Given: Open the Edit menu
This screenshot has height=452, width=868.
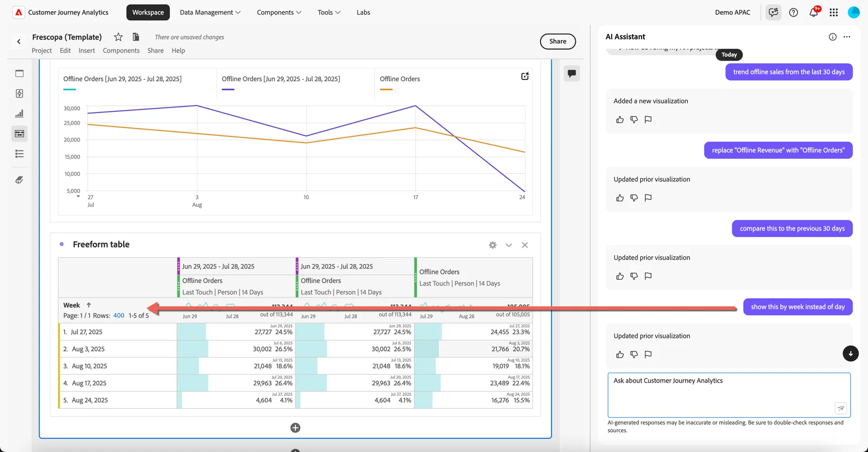Looking at the screenshot, I should pos(65,50).
